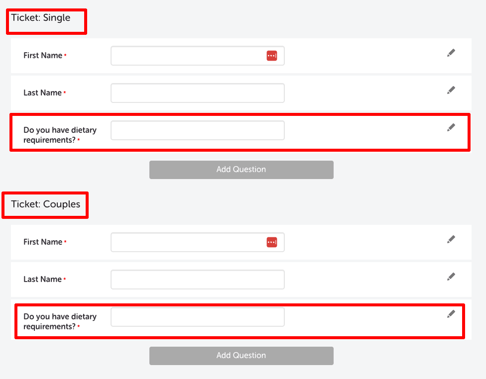
Task: Focus the dietary requirements input for Couples ticket
Action: (x=198, y=317)
